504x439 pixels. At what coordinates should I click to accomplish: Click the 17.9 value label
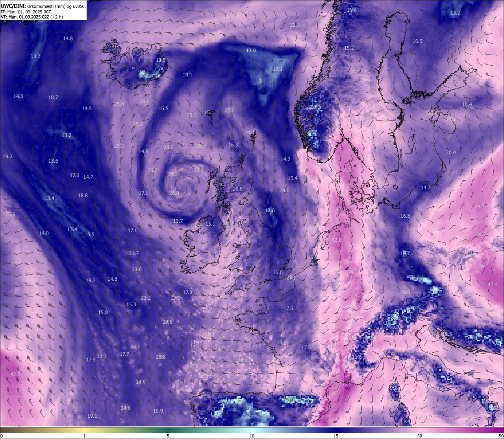91,359
